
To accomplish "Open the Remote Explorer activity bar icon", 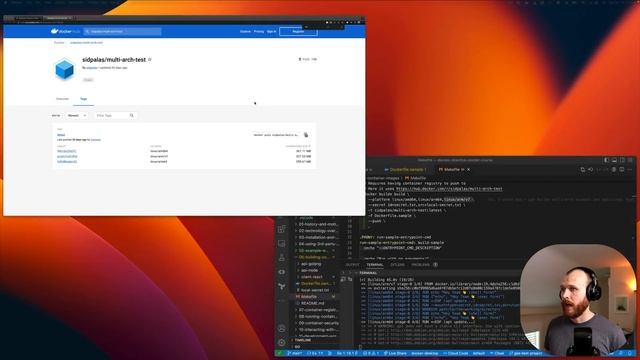I will 282,244.
